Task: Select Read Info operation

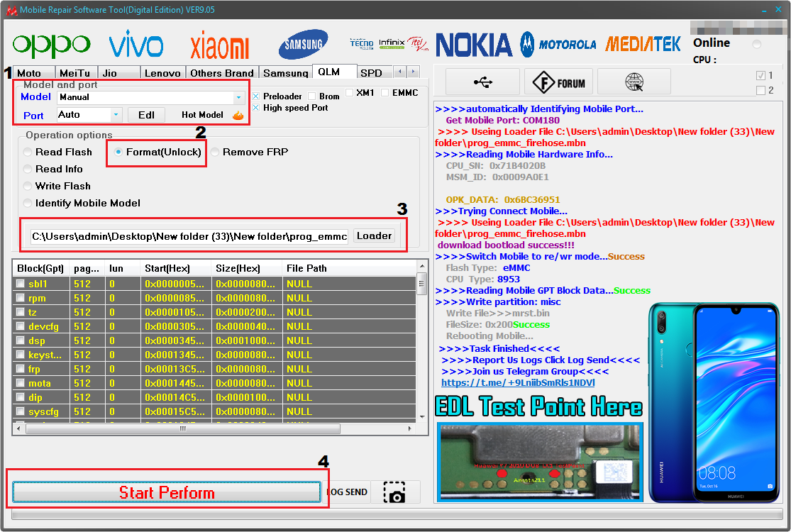Action: pos(53,170)
